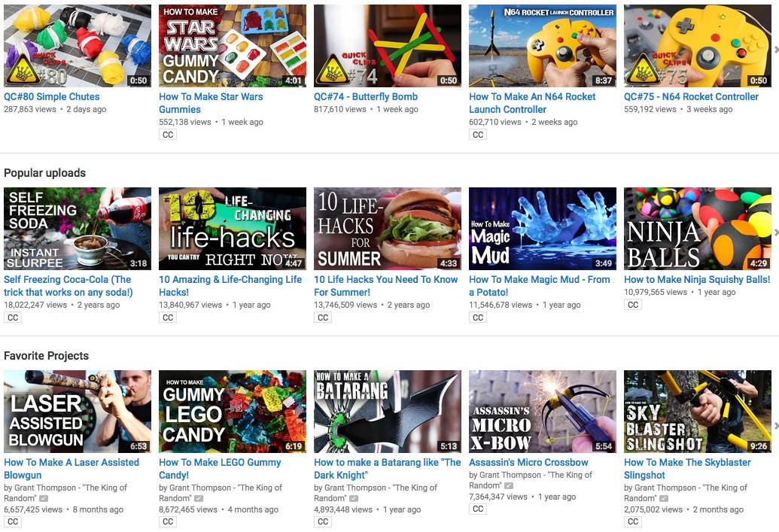
Task: Click CC badge under Self Freezing Coca-Cola
Action: (x=13, y=318)
